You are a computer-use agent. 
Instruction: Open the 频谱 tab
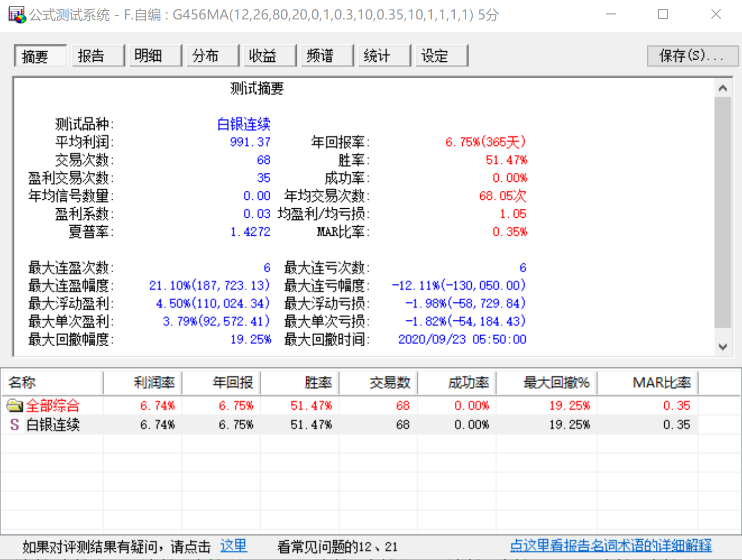pyautogui.click(x=327, y=55)
